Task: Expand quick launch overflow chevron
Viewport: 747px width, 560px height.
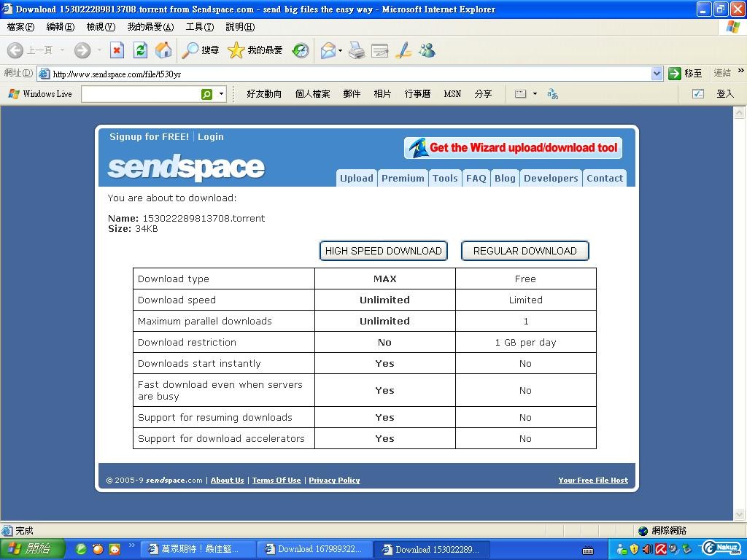Action: [x=131, y=545]
